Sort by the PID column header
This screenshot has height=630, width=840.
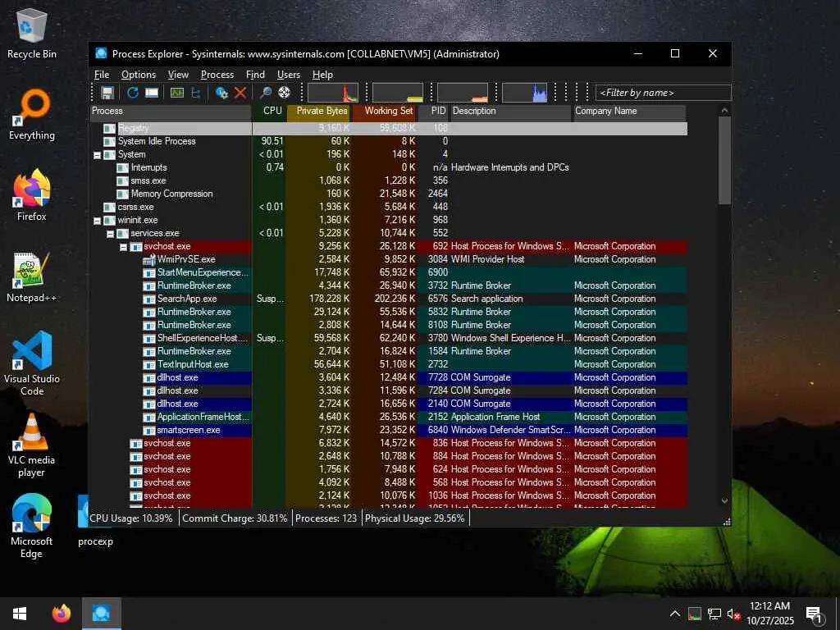tap(433, 111)
